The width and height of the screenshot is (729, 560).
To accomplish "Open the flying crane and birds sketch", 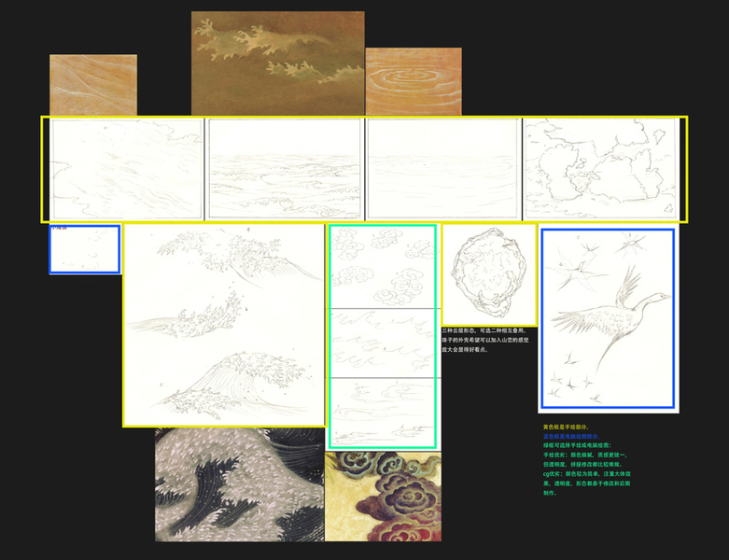I will tap(608, 319).
